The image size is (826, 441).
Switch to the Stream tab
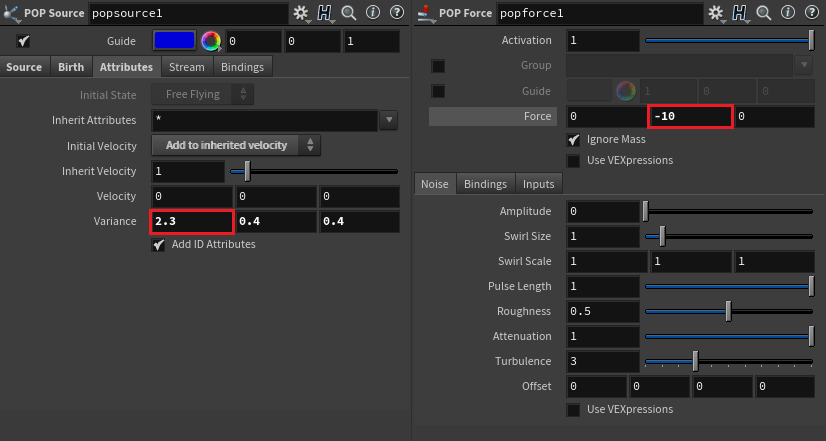186,67
